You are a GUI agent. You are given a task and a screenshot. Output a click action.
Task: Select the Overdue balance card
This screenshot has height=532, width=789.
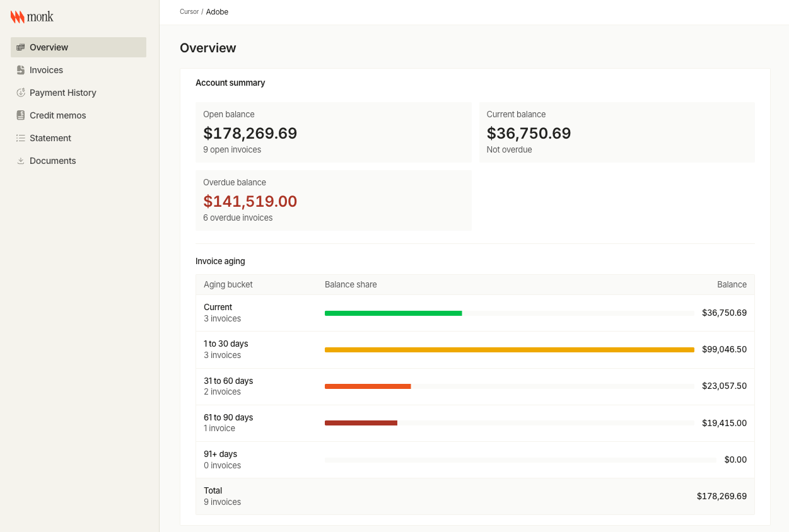[x=334, y=200]
